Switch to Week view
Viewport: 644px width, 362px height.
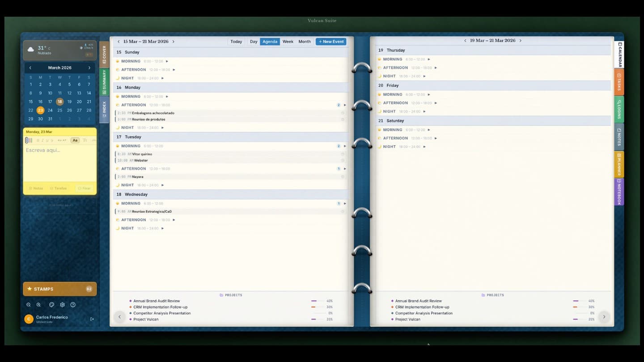tap(288, 42)
